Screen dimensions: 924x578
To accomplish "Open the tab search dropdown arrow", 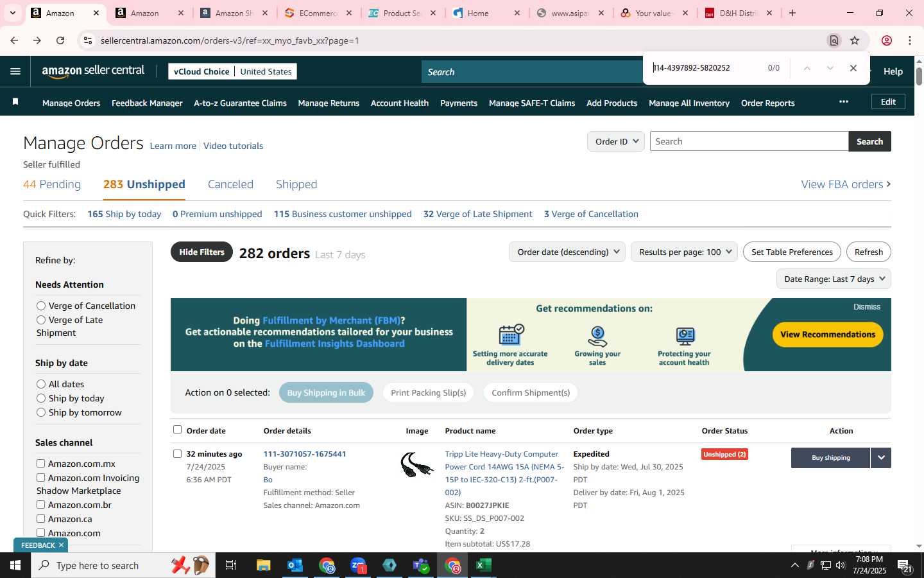I will click(x=12, y=13).
